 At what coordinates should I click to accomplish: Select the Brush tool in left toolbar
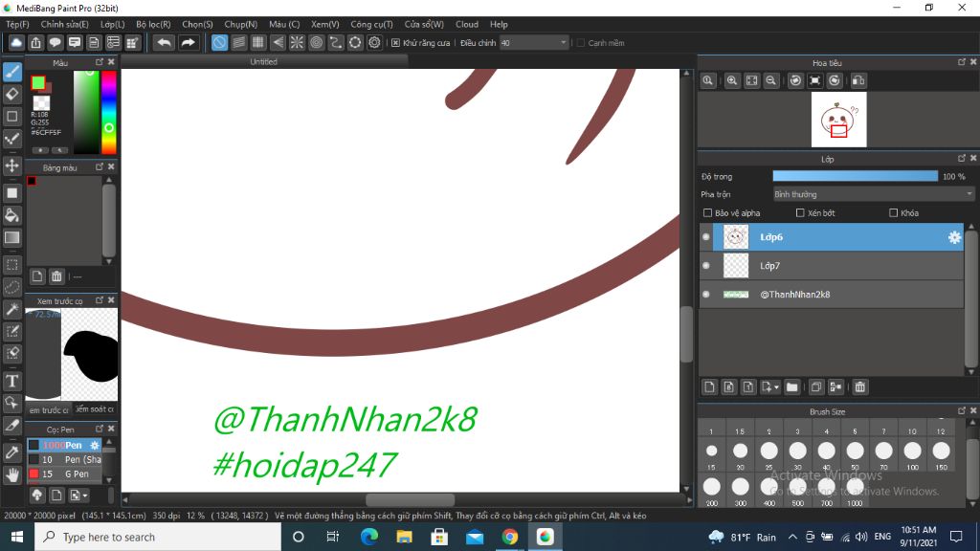12,72
